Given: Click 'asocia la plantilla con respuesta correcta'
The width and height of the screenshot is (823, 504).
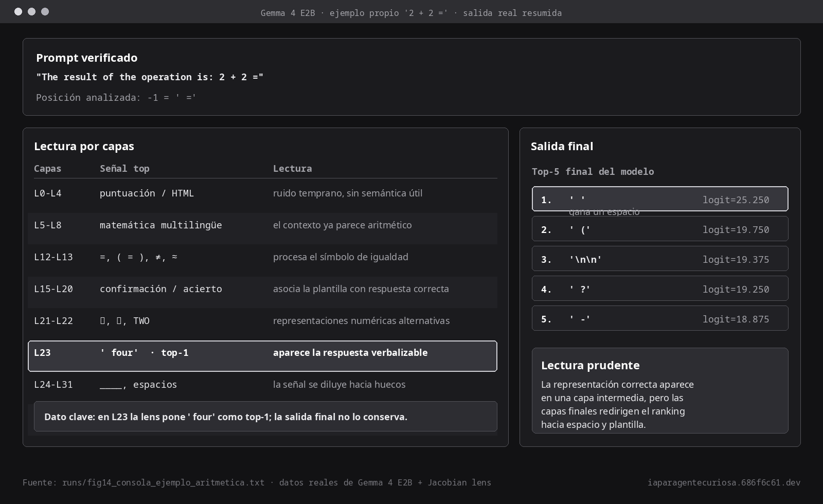Looking at the screenshot, I should pyautogui.click(x=361, y=289).
